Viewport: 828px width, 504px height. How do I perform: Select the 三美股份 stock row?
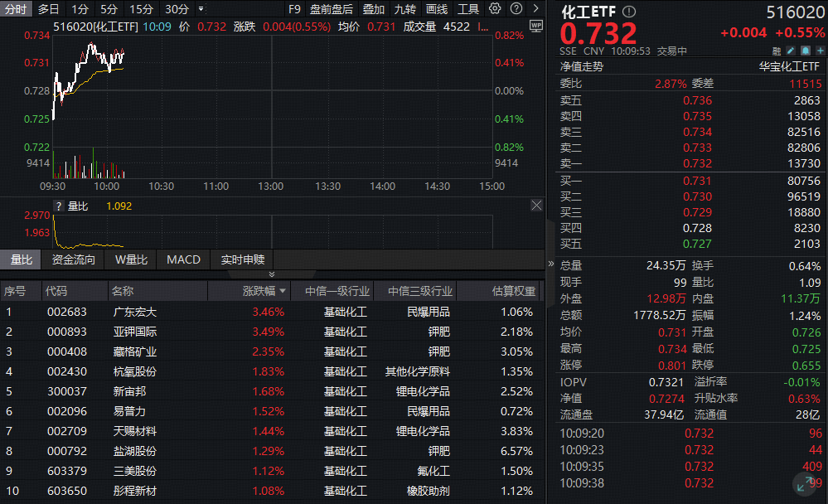tap(272, 471)
